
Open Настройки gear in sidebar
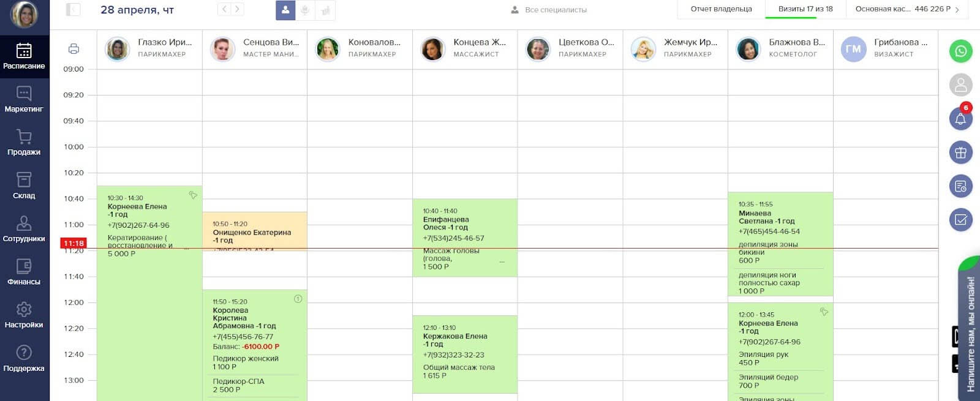[24, 316]
